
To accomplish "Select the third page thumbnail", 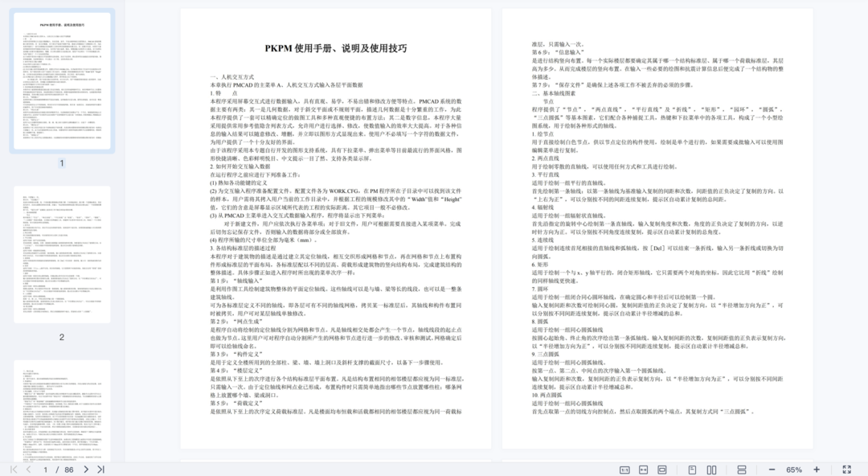I will click(x=62, y=411).
